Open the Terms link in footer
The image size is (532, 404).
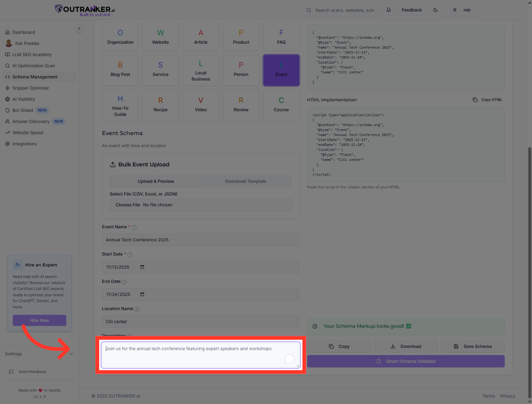pos(489,396)
